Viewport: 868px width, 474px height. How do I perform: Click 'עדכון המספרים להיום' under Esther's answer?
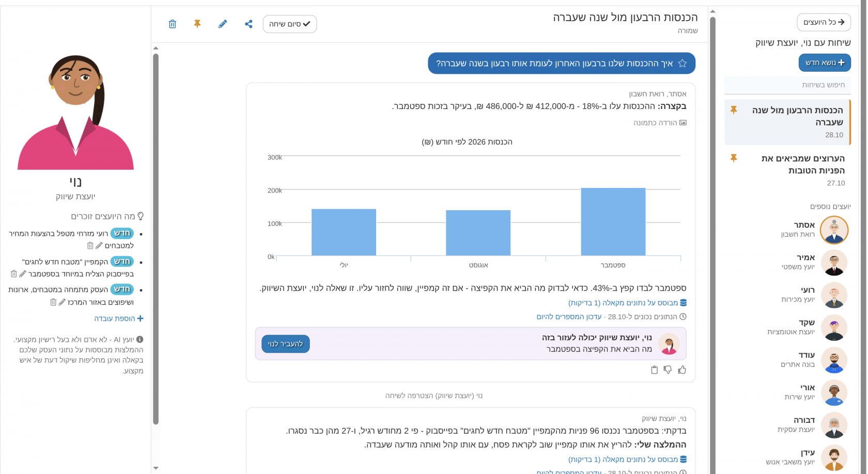pyautogui.click(x=569, y=317)
